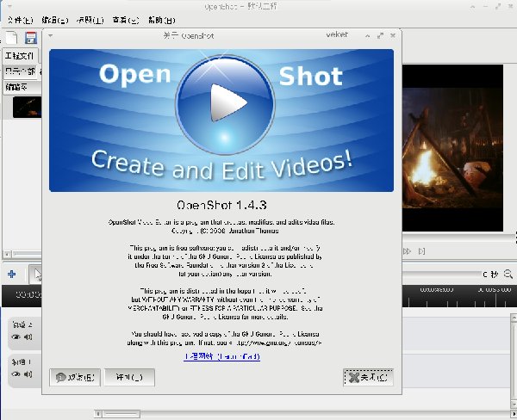Click the license button in About dialog
The height and width of the screenshot is (420, 517).
pyautogui.click(x=129, y=377)
